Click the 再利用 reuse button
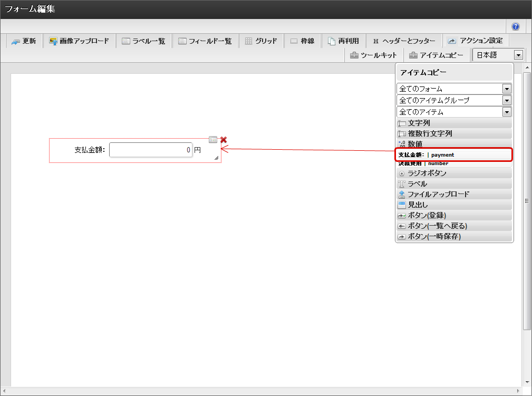Viewport: 532px width, 396px height. click(343, 41)
